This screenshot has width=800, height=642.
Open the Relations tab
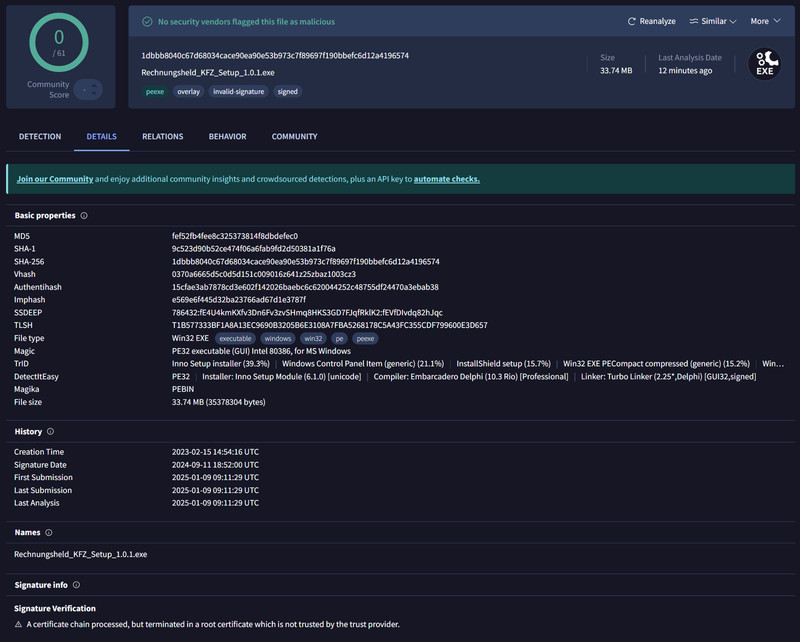point(163,137)
